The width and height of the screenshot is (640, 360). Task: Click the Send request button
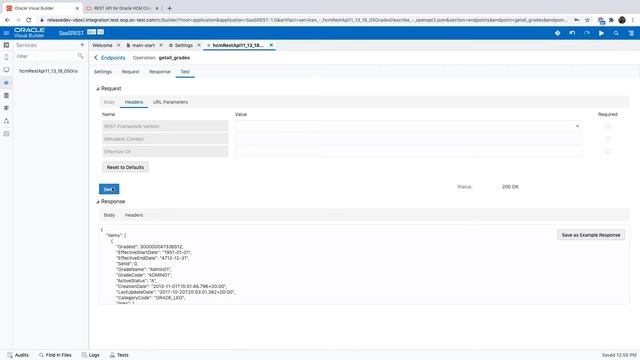pyautogui.click(x=109, y=189)
